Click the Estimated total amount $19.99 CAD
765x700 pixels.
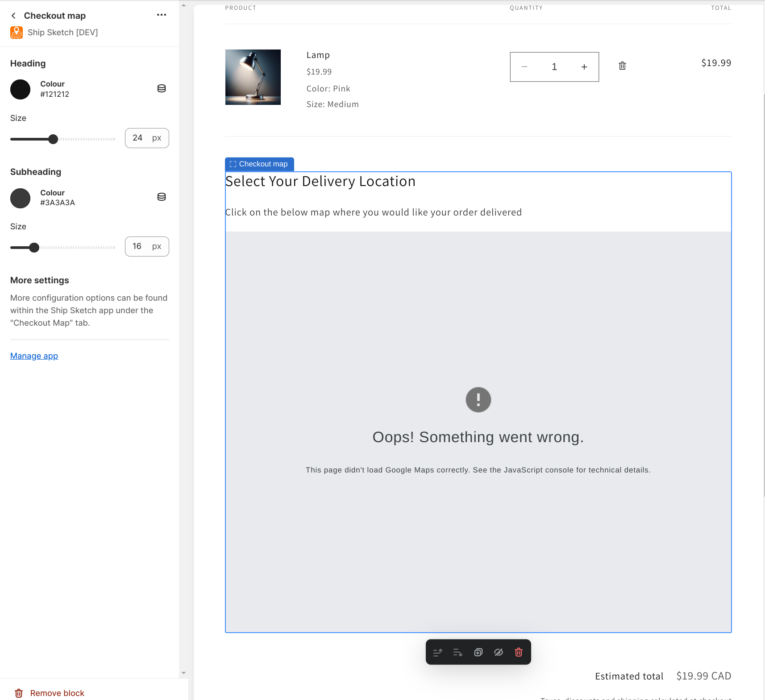coord(704,676)
